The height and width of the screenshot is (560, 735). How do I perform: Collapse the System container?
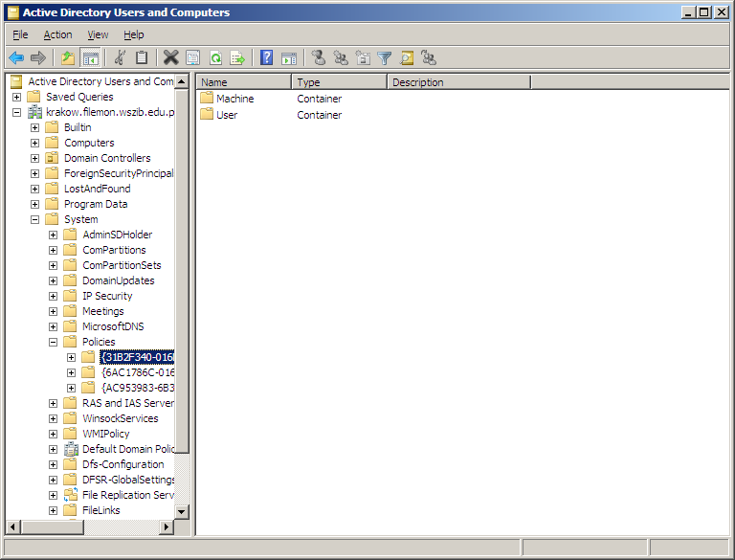34,219
